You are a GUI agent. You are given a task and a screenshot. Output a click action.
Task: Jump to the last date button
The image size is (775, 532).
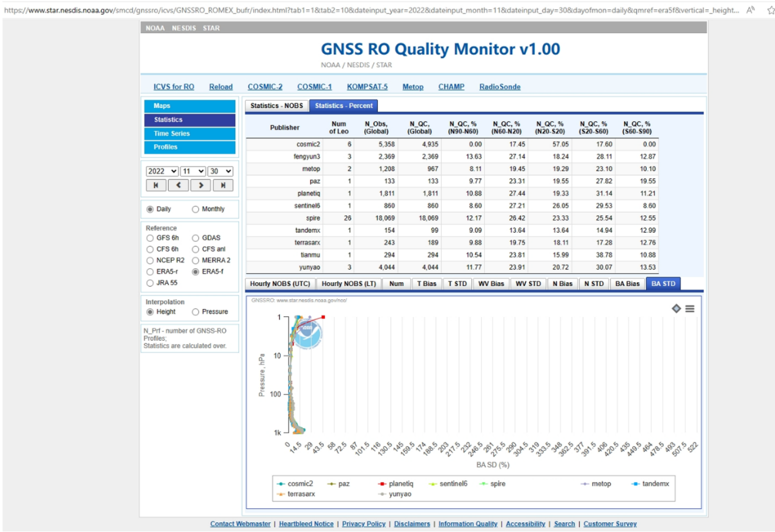(223, 185)
